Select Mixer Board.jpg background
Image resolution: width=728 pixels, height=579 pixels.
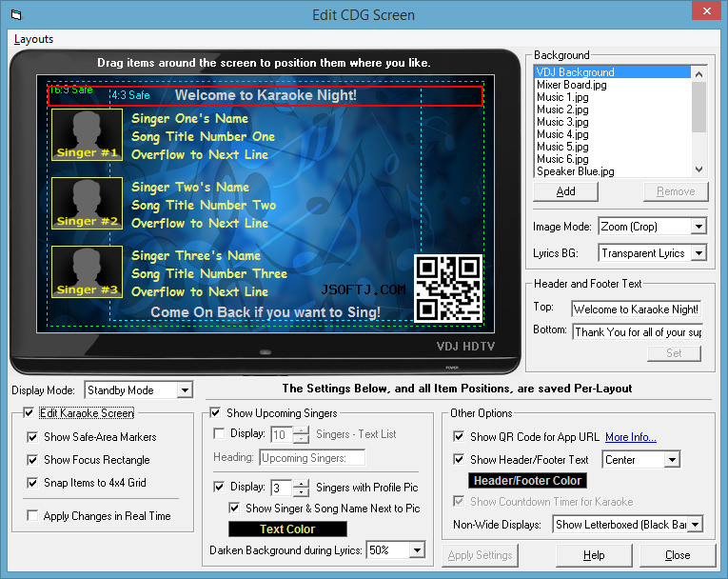[x=613, y=85]
